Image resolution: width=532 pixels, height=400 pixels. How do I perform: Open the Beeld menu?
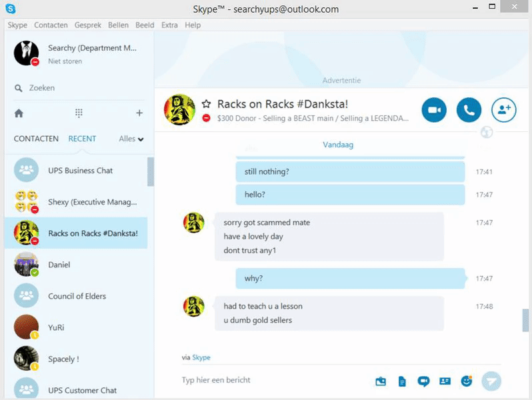(145, 25)
